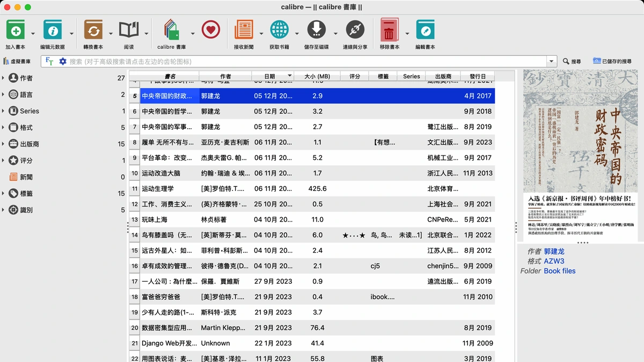Click the 語言 language category icon
Screen dimensions: 644x362
[x=13, y=94]
